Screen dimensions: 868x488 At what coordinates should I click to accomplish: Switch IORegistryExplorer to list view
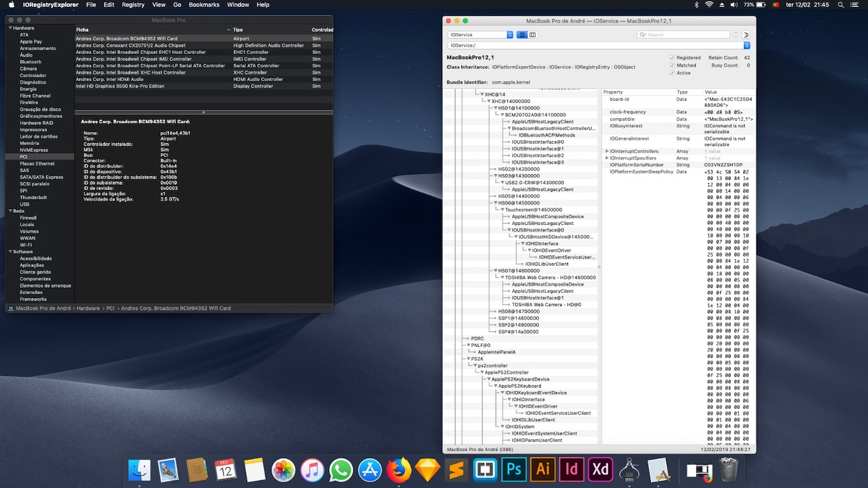click(x=522, y=35)
